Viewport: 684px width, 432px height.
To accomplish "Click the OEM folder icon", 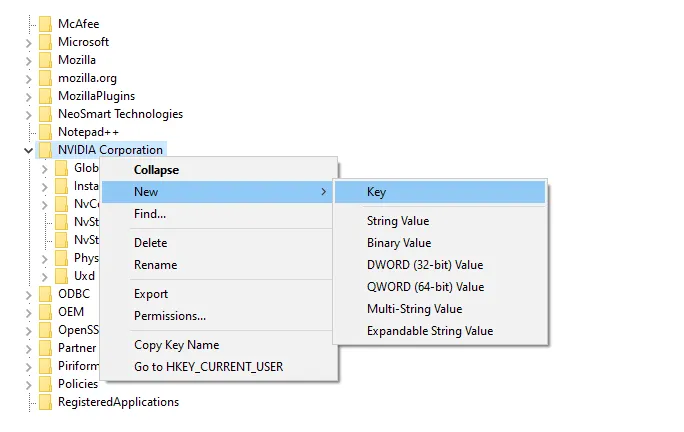I will [x=45, y=312].
